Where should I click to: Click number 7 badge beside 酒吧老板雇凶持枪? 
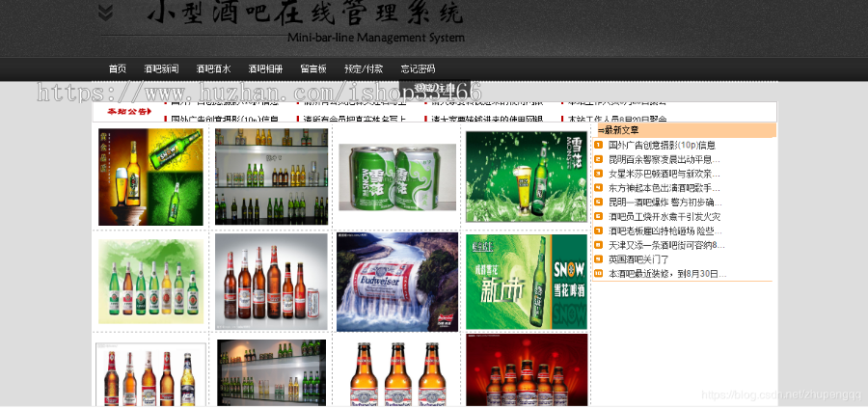[598, 231]
